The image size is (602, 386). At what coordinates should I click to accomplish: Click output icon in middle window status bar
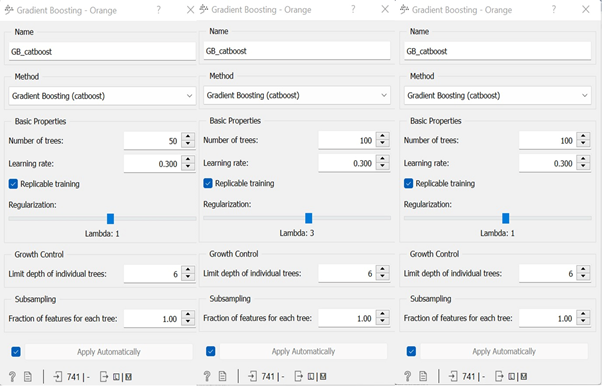[x=298, y=376]
